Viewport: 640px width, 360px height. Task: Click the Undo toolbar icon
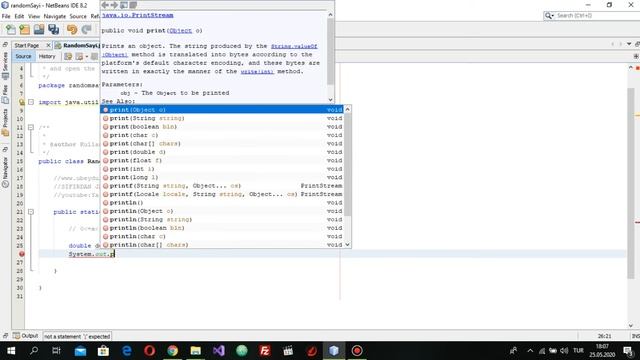(72, 29)
